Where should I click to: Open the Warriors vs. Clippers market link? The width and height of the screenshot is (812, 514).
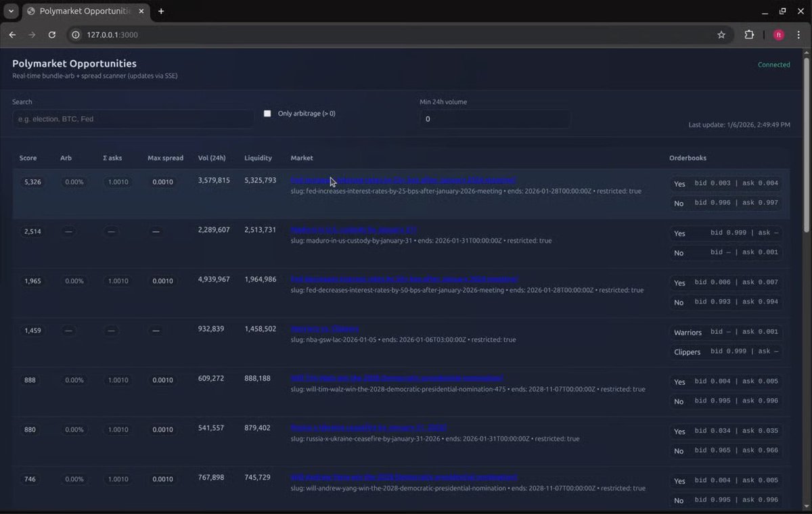[x=325, y=329]
